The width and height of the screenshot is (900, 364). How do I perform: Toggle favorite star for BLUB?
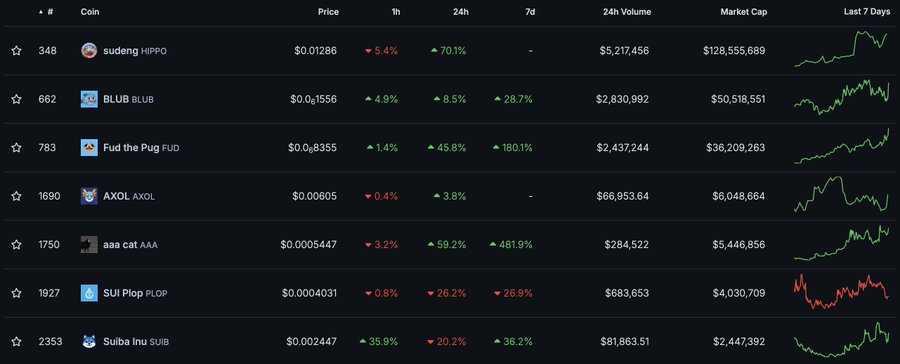(x=16, y=99)
